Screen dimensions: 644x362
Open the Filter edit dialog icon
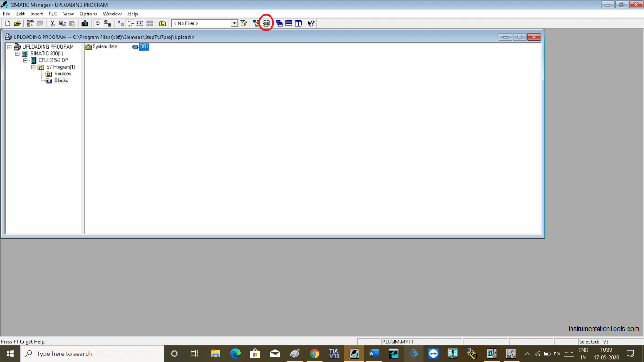(x=243, y=23)
